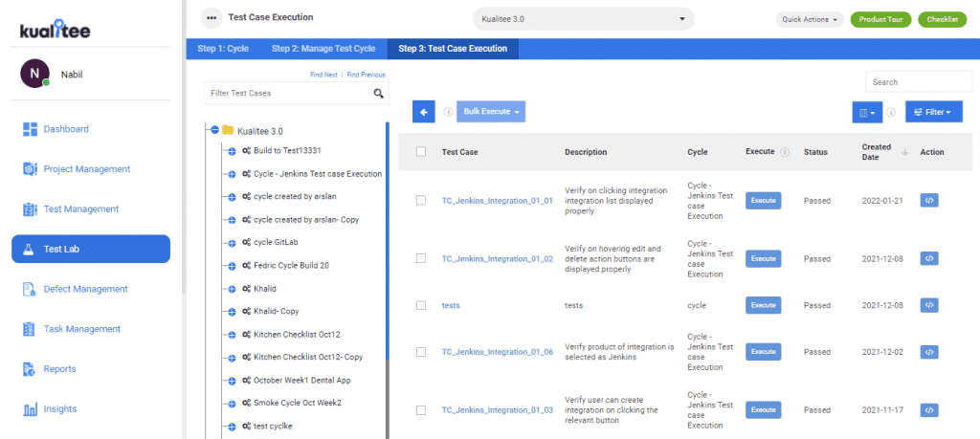Click the gear icon of Smoke Cycle Oct Week2
The width and height of the screenshot is (980, 439).
247,403
